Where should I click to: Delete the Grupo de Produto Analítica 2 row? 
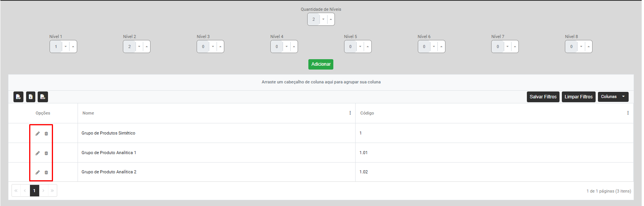(x=46, y=172)
